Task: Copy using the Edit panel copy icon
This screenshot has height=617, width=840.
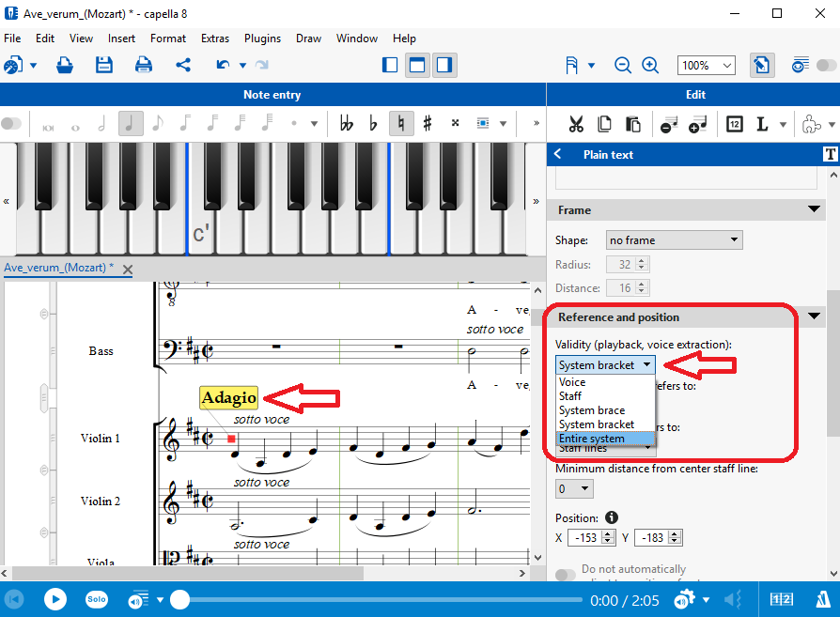Action: click(604, 124)
